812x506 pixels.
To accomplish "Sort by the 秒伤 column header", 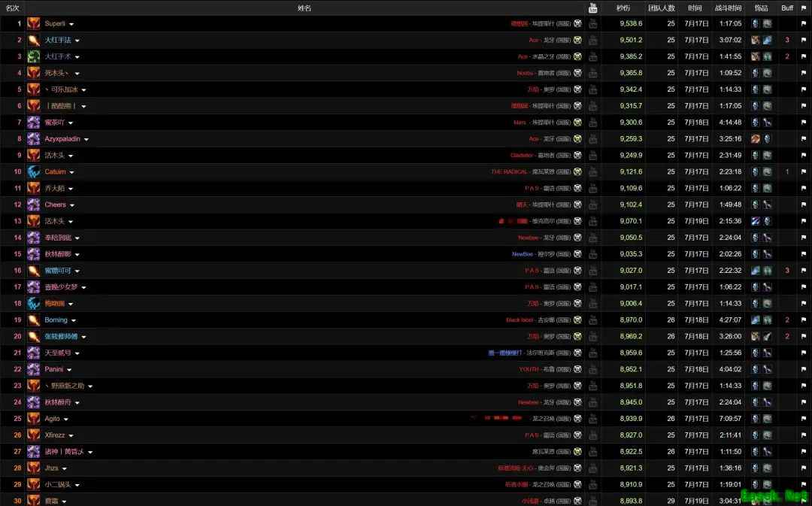I will (623, 8).
